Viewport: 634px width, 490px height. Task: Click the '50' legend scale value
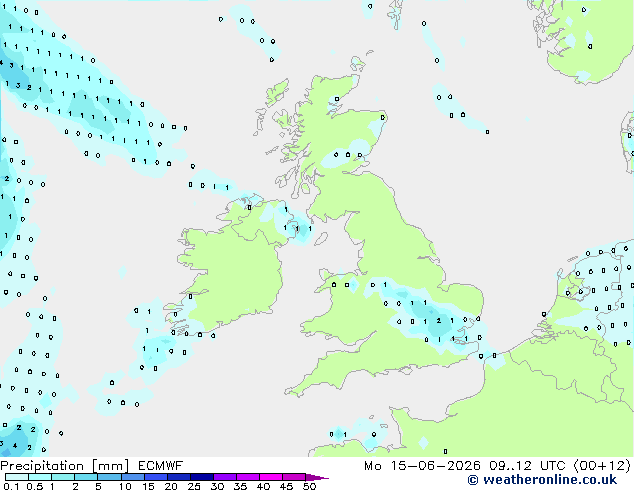click(x=309, y=486)
